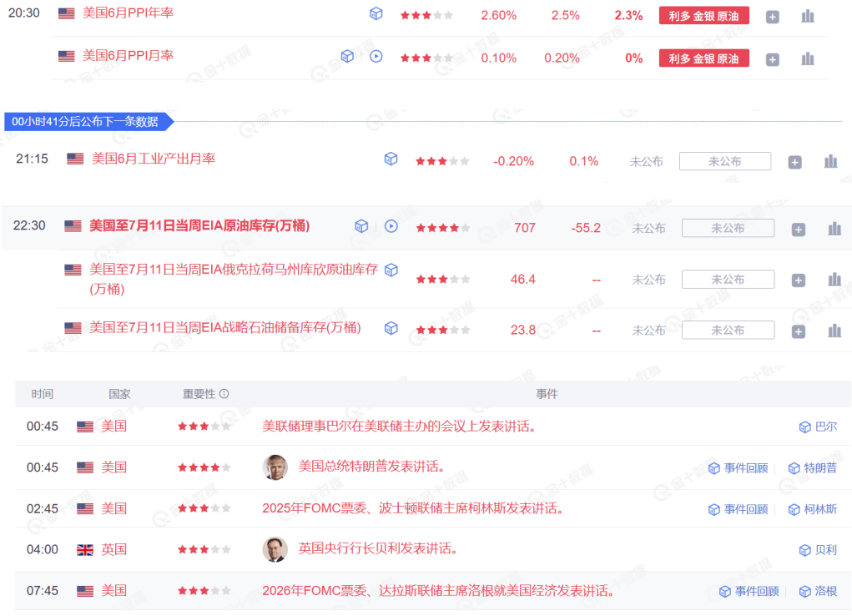Viewport: 852px width, 616px height.
Task: Click star rating on EIA原油库存 row
Action: click(442, 228)
